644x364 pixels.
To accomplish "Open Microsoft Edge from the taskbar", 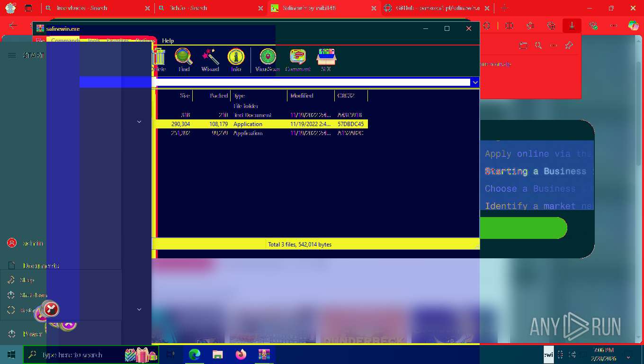I will 194,355.
